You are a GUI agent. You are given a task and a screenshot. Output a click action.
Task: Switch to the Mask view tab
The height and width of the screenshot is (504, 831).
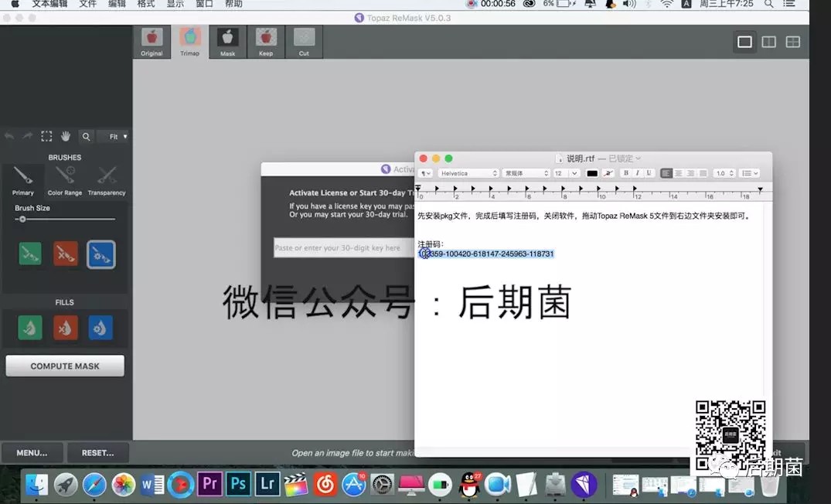tap(227, 42)
